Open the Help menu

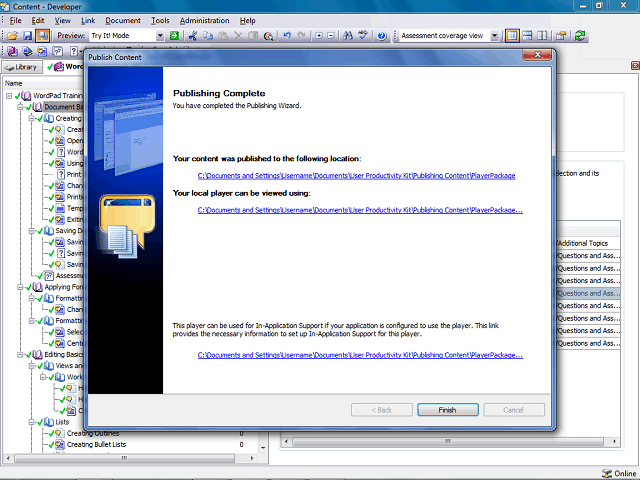click(x=247, y=20)
